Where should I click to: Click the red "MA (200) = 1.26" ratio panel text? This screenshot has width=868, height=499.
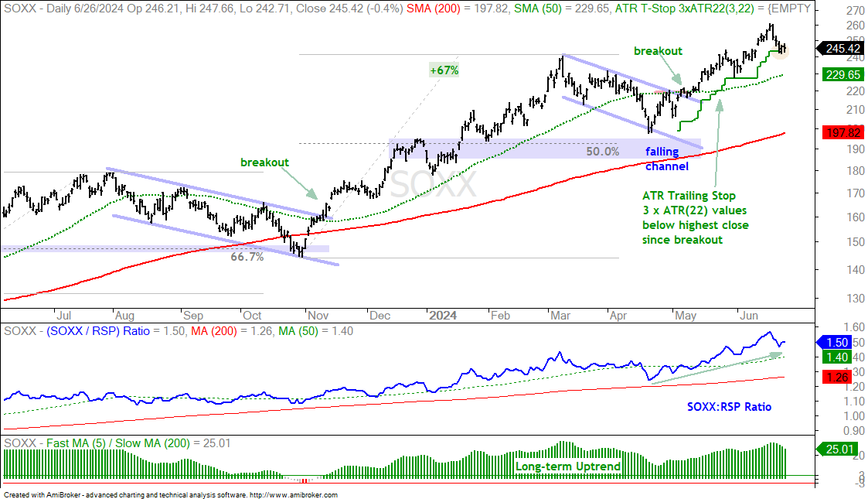pos(233,331)
